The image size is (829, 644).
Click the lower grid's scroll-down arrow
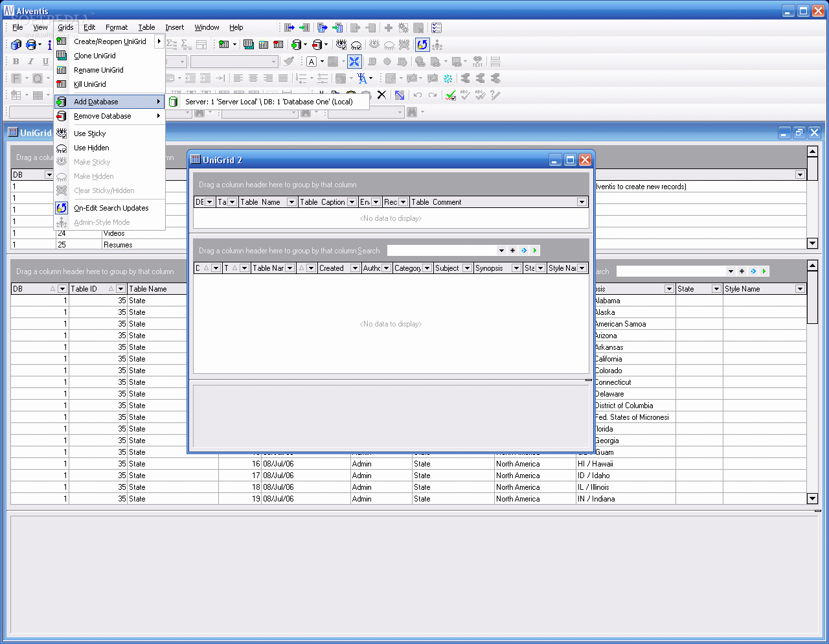pyautogui.click(x=812, y=499)
